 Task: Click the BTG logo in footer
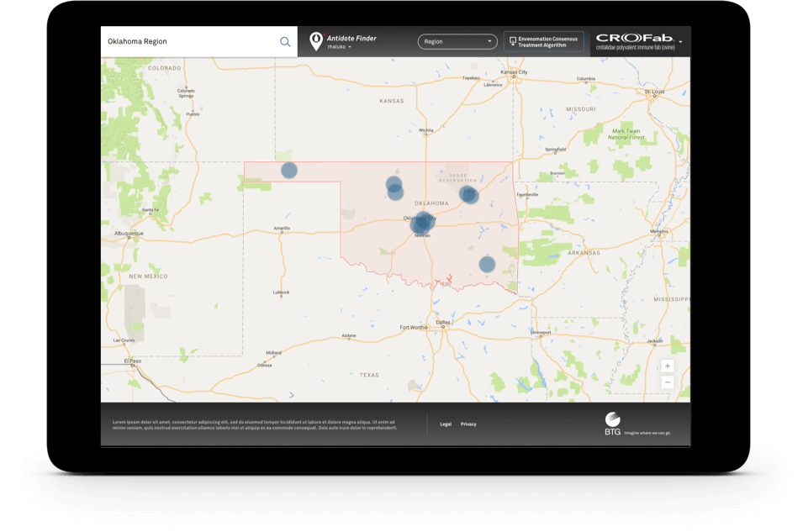coord(612,424)
